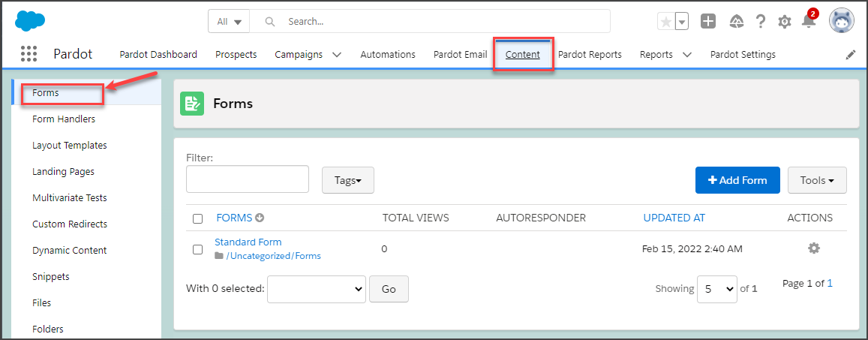
Task: Select the Content tab
Action: tap(523, 54)
